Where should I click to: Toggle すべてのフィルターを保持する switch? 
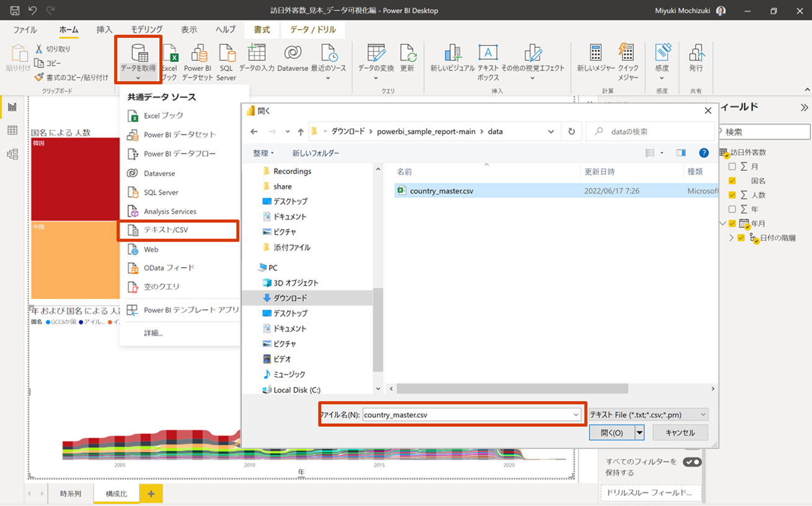pos(692,462)
